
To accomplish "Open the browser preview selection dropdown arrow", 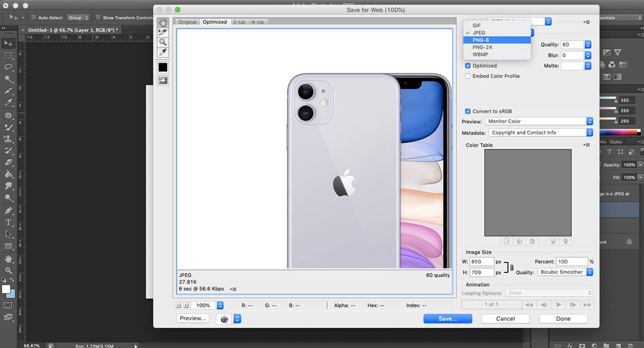I will 237,319.
